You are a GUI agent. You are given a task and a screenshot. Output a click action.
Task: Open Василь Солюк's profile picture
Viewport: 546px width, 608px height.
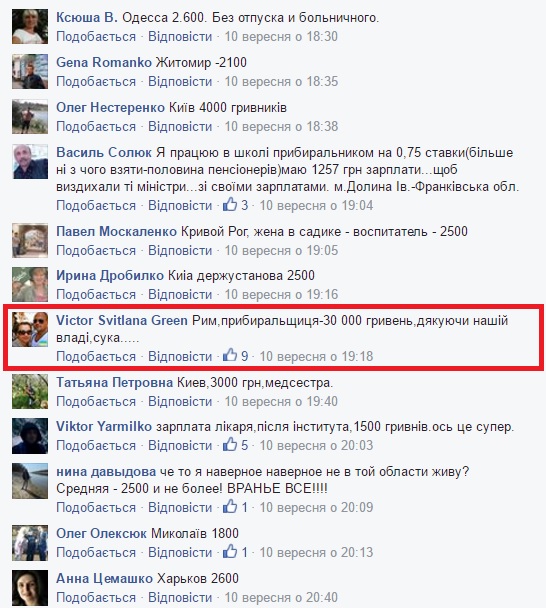pyautogui.click(x=30, y=162)
